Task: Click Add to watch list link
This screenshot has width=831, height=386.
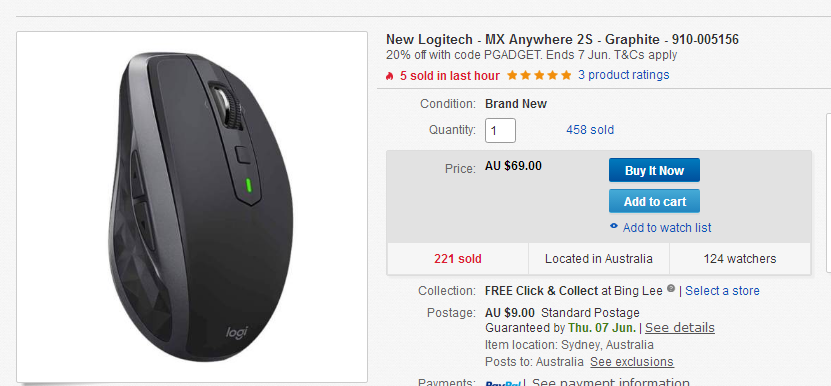Action: pos(667,227)
